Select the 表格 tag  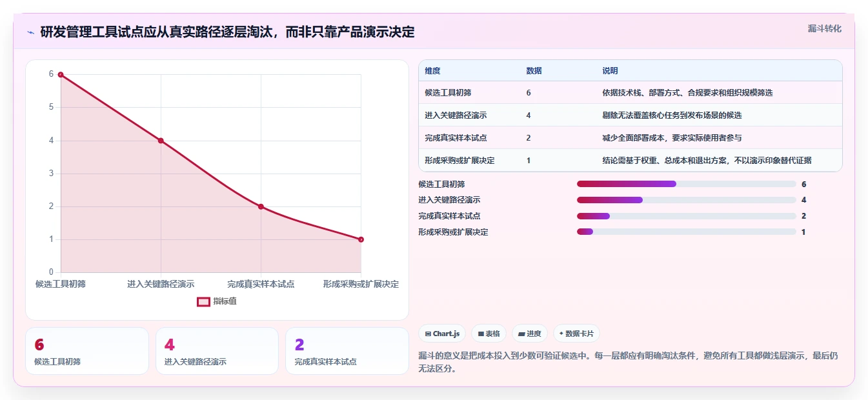489,334
